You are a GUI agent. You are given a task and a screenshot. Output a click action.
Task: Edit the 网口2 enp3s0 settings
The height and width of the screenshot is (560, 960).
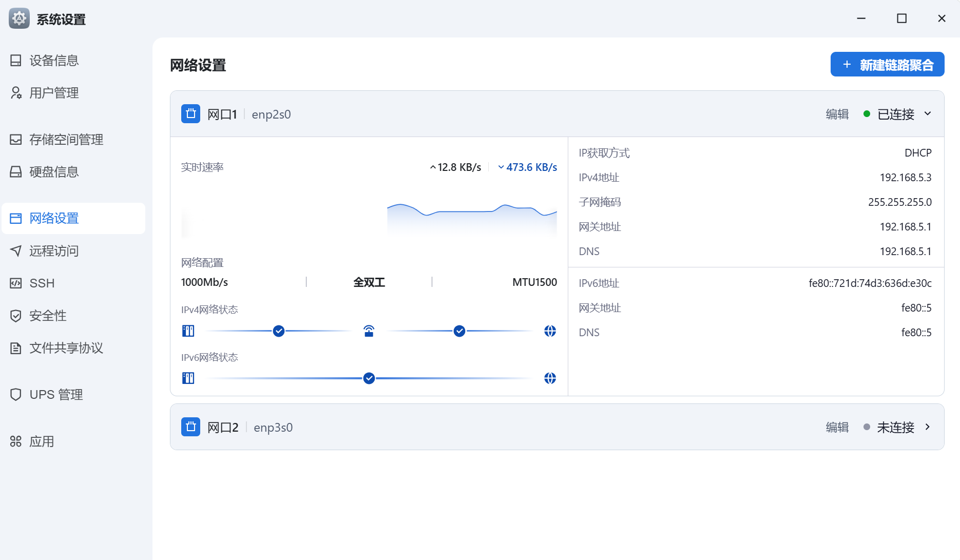pyautogui.click(x=837, y=427)
